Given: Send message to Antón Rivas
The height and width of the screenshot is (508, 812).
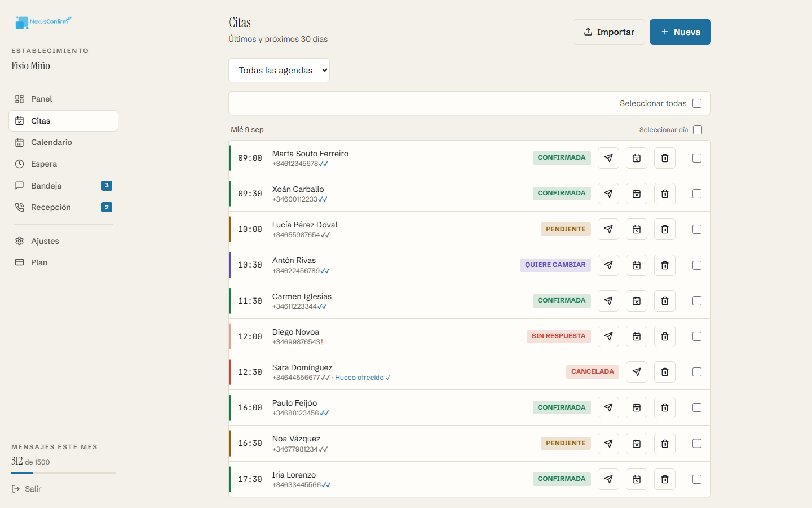Looking at the screenshot, I should (608, 265).
